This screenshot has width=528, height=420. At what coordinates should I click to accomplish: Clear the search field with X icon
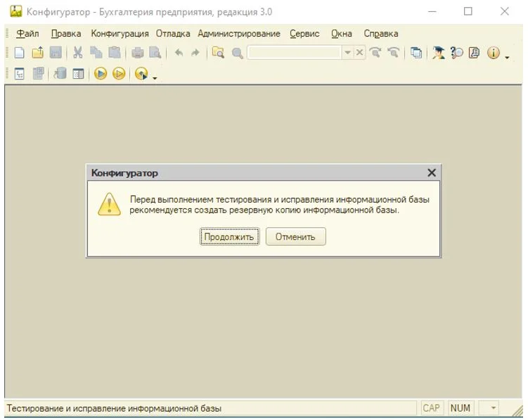(x=360, y=53)
